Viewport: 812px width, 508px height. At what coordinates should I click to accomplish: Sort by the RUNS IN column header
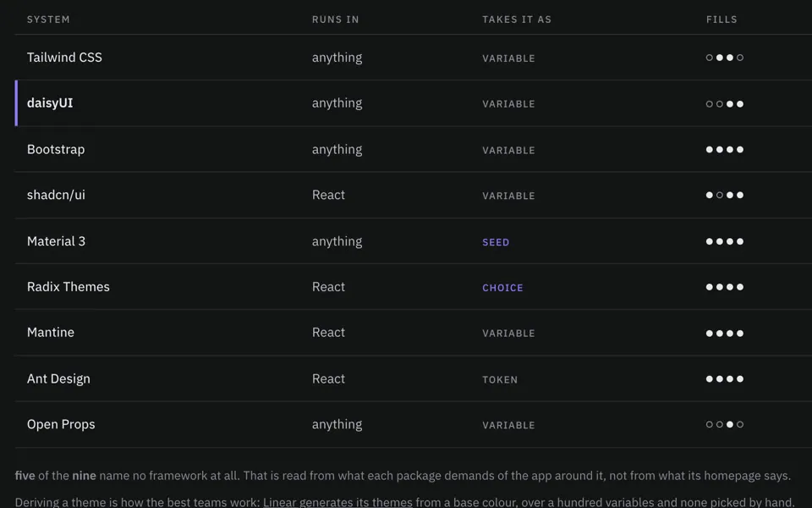click(x=335, y=19)
